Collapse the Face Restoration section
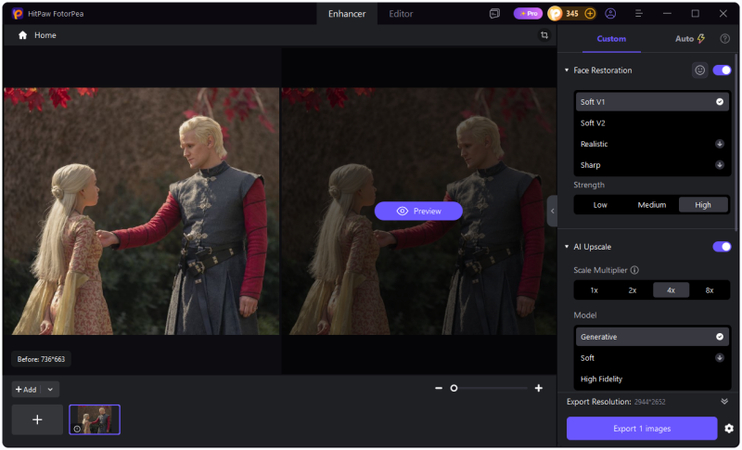 [566, 71]
